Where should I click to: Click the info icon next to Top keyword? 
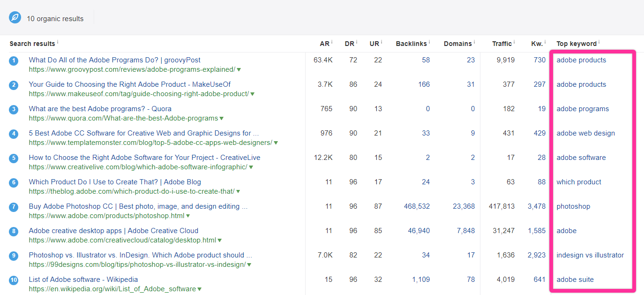click(599, 42)
